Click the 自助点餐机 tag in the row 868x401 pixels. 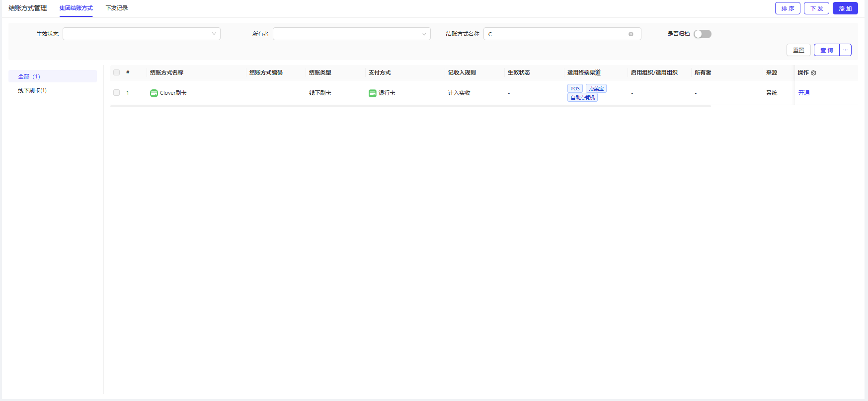582,97
